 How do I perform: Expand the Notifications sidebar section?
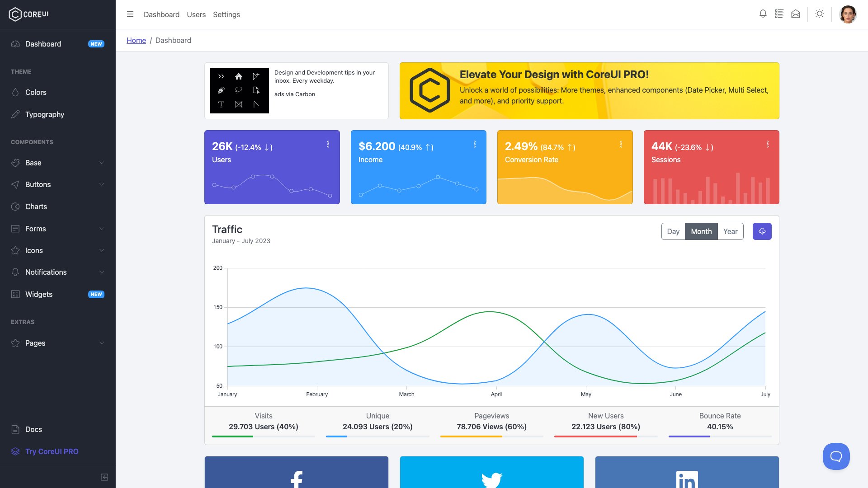46,272
